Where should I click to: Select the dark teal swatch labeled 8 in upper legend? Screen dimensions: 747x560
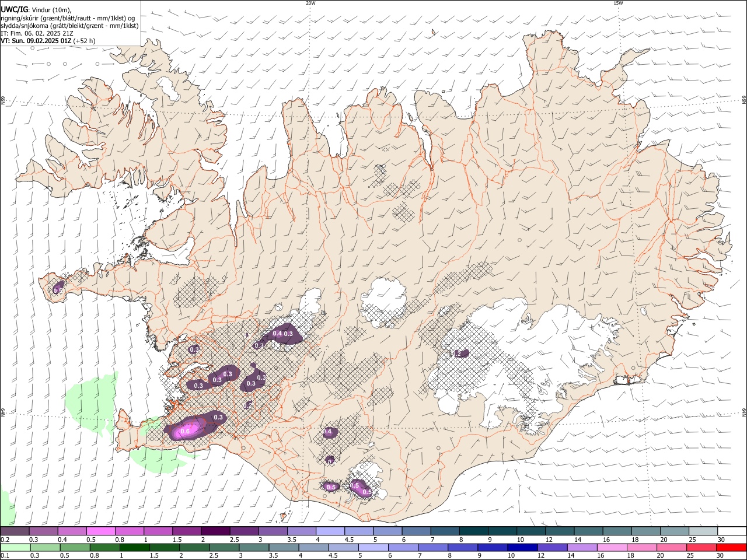click(x=474, y=531)
